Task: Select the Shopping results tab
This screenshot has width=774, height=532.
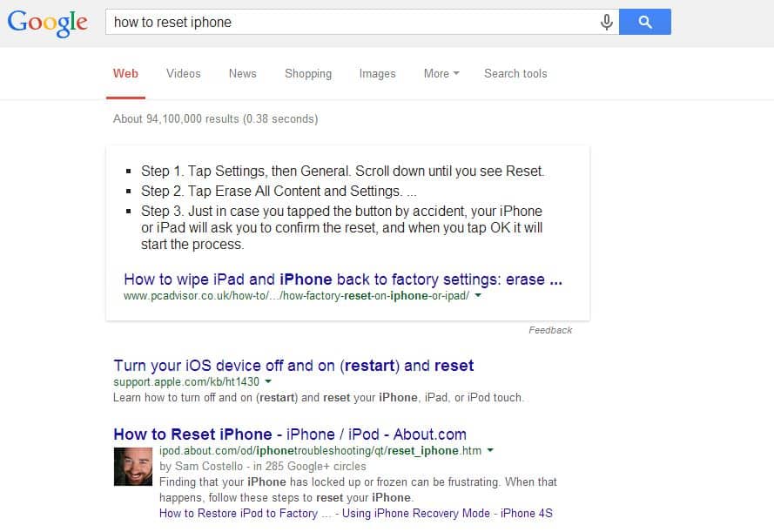Action: [x=308, y=74]
